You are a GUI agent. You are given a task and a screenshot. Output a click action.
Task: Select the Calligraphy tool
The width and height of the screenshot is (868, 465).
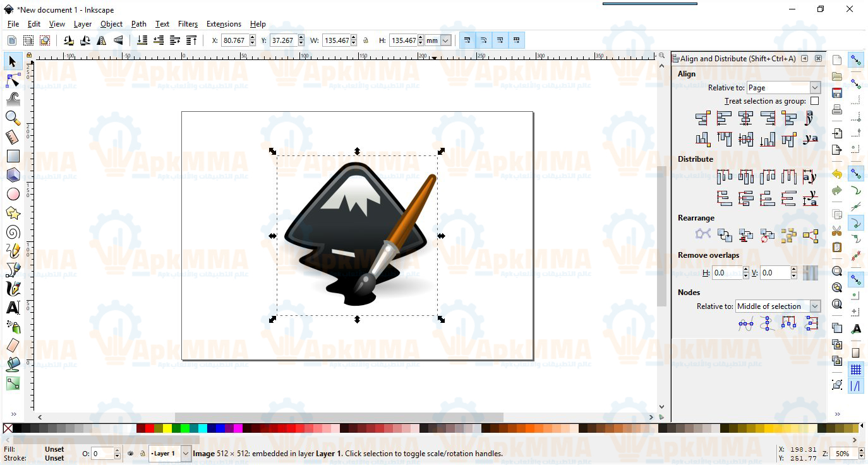[13, 289]
